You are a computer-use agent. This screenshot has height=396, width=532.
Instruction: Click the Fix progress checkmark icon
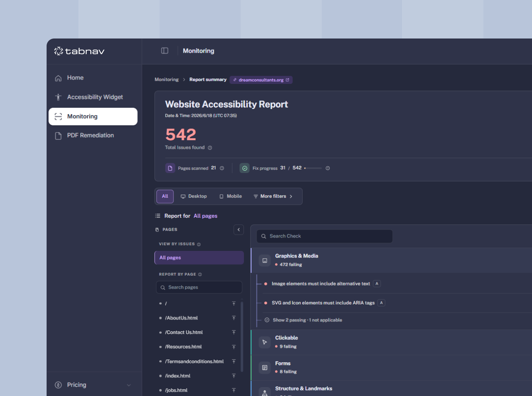[244, 168]
